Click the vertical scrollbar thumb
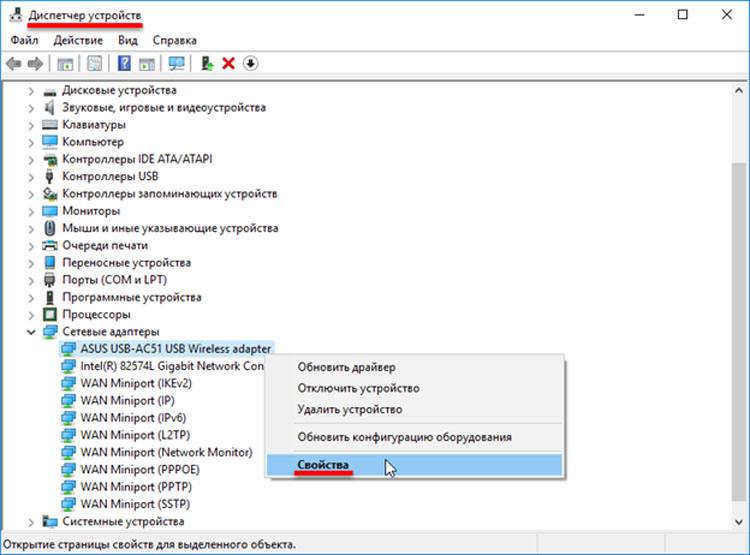750x555 pixels. [x=739, y=333]
